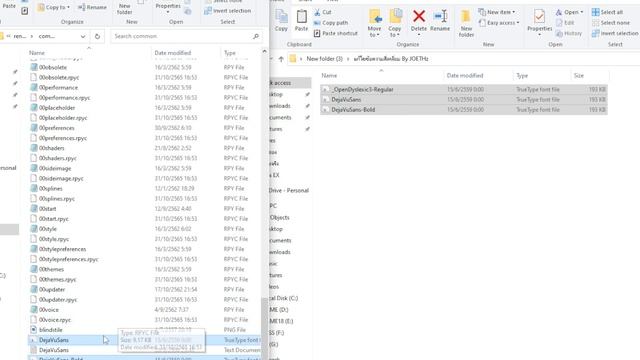Click New folder in left window ribbon
This screenshot has height=360, width=640.
coord(124,8)
